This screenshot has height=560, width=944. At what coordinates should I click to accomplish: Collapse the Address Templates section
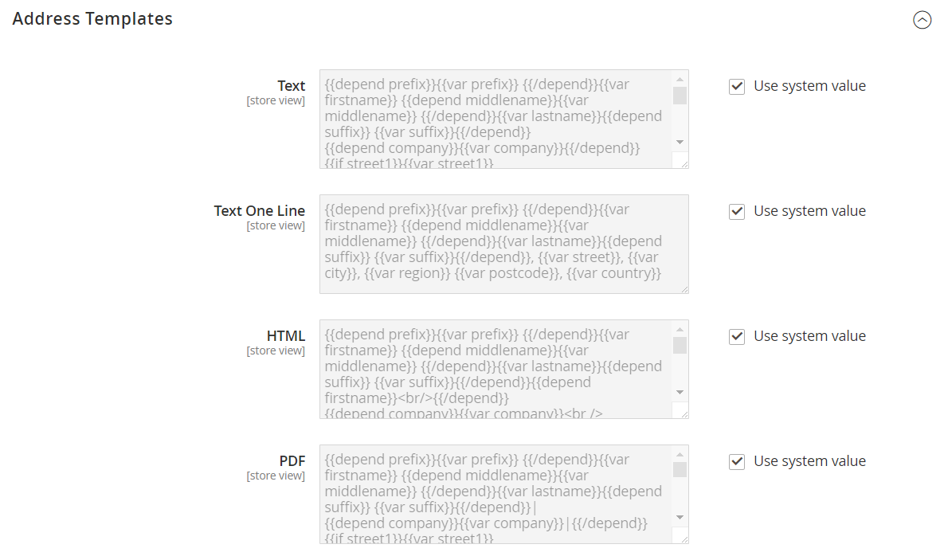(922, 20)
